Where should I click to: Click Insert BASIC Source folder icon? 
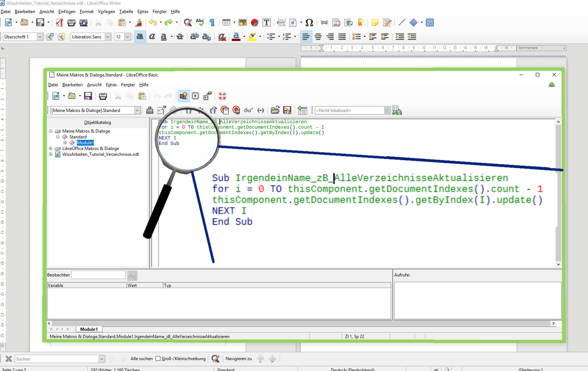(275, 110)
